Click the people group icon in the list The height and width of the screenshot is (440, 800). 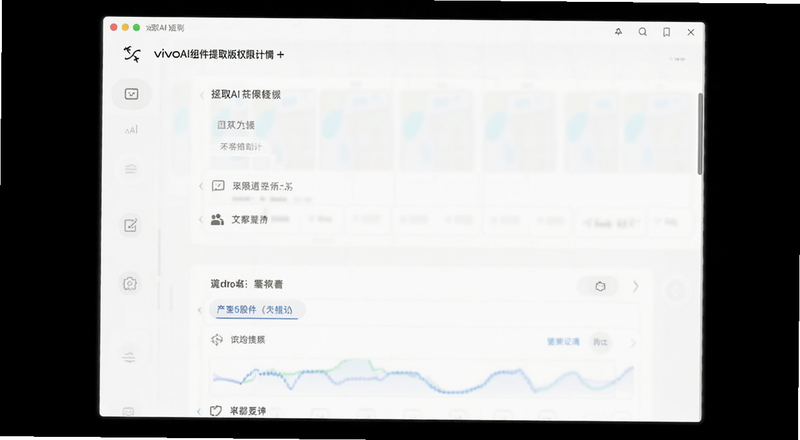point(217,219)
